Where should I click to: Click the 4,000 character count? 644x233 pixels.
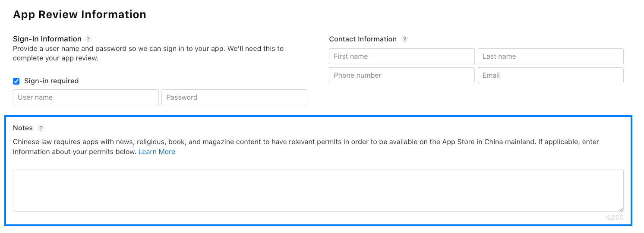point(615,217)
